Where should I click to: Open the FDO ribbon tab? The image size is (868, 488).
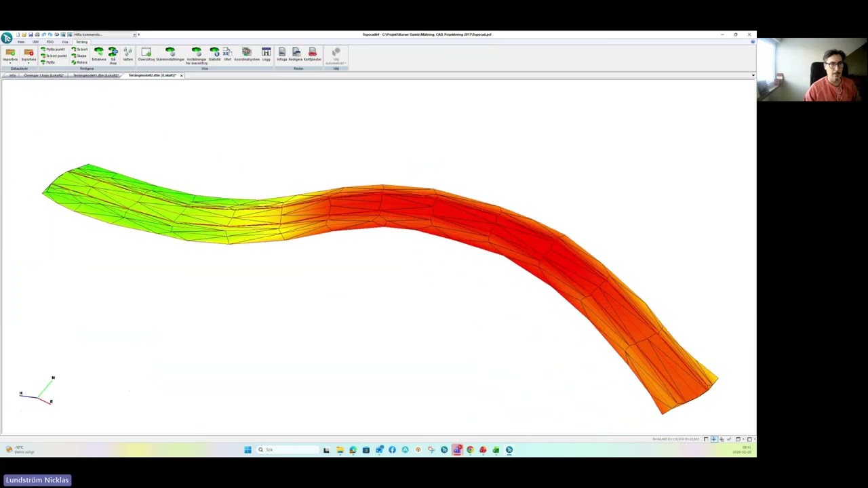coord(50,42)
